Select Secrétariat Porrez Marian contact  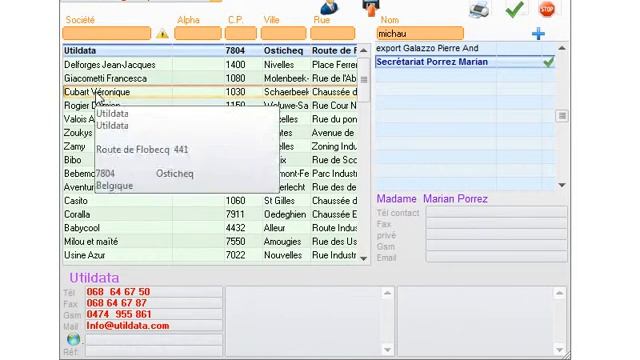point(465,62)
